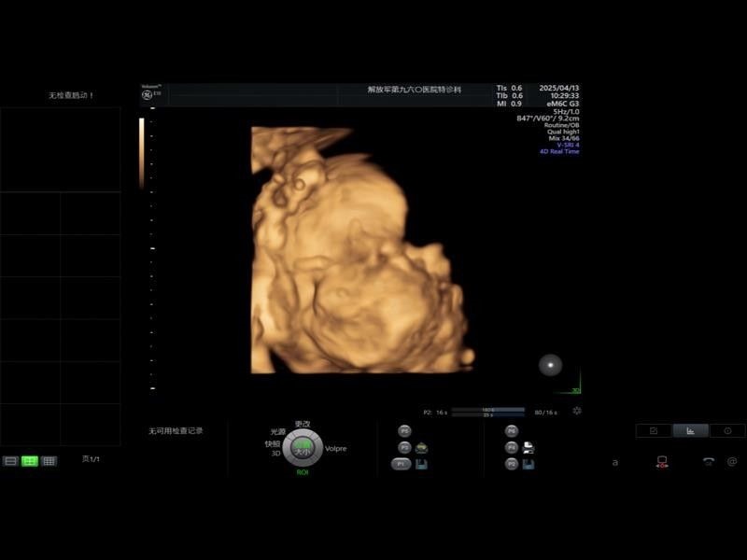747x560 pixels.
Task: Click the disk icon beside right P2
Action: click(529, 464)
